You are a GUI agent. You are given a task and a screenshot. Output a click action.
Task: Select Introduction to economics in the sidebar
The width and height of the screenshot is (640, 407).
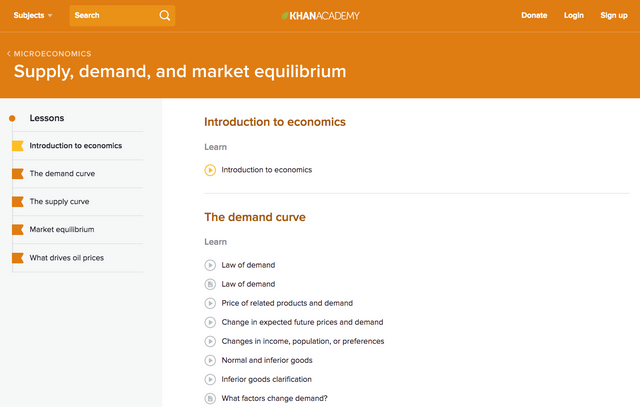point(76,146)
